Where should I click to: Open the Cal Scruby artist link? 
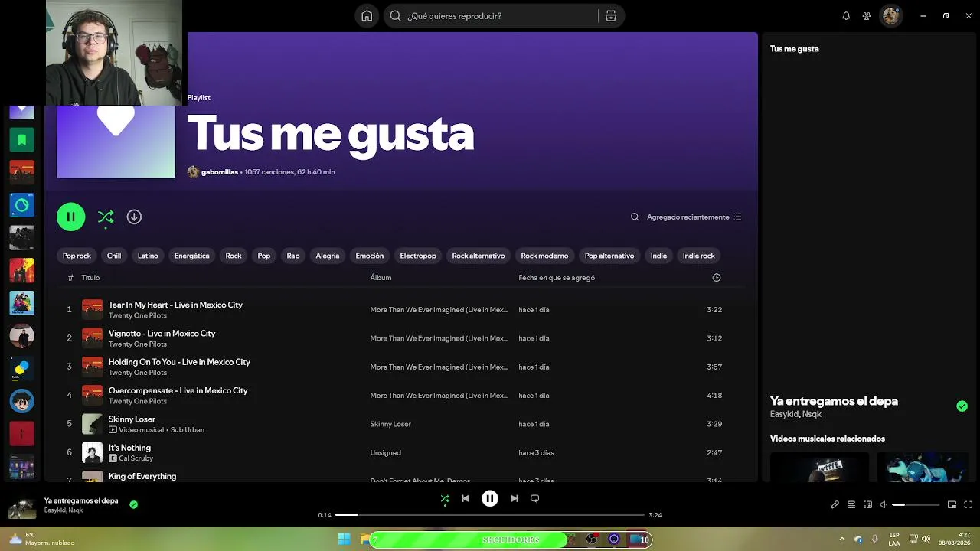[136, 458]
